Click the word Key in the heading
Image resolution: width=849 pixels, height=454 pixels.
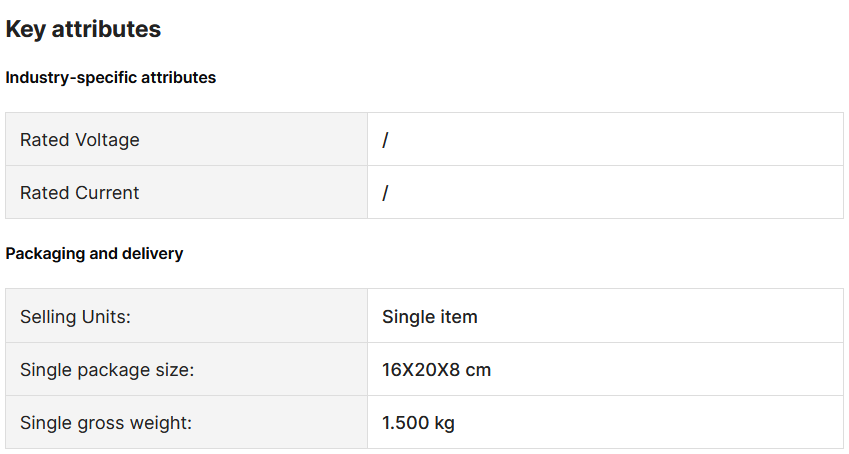(25, 30)
